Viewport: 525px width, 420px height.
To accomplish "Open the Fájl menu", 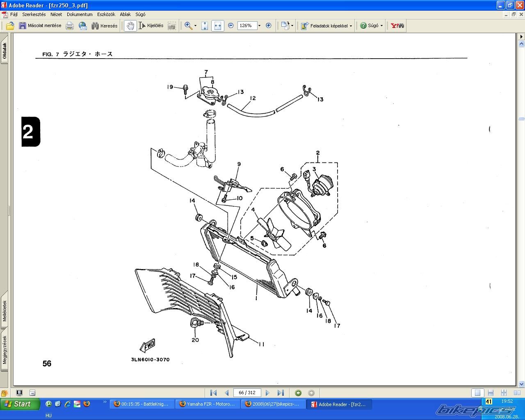I will [x=14, y=14].
